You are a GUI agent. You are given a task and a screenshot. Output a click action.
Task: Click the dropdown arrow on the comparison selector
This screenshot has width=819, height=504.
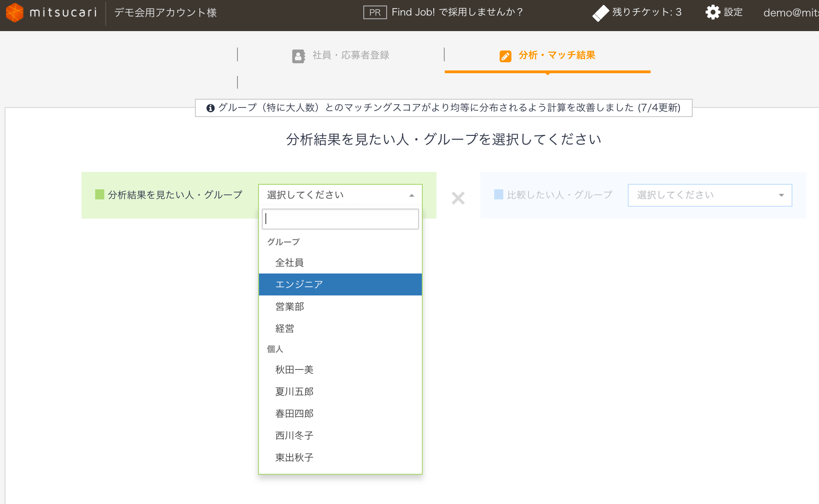(781, 195)
